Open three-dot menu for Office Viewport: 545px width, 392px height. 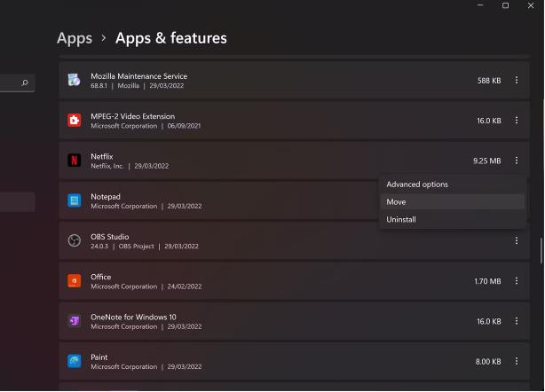pyautogui.click(x=517, y=281)
